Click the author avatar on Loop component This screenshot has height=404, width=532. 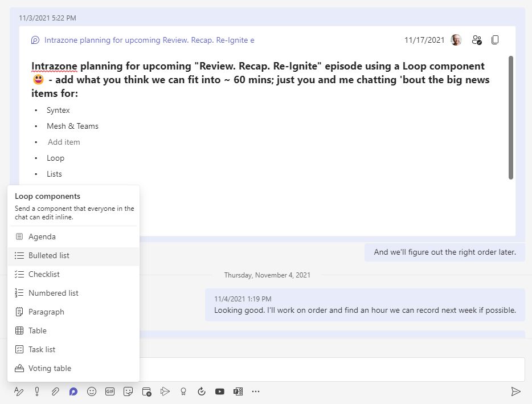[x=456, y=40]
